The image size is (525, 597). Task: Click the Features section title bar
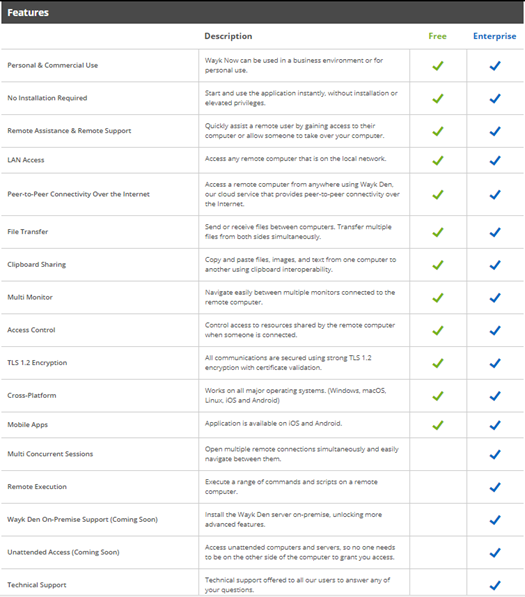(262, 12)
